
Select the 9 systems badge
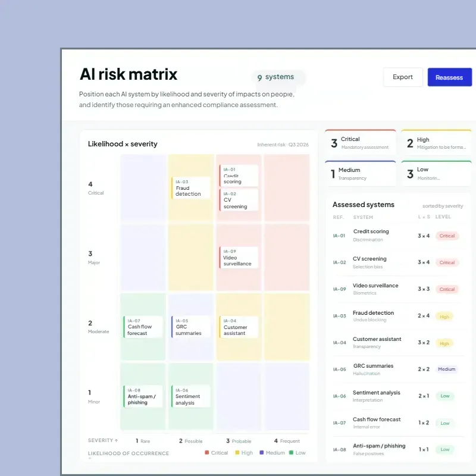point(278,77)
